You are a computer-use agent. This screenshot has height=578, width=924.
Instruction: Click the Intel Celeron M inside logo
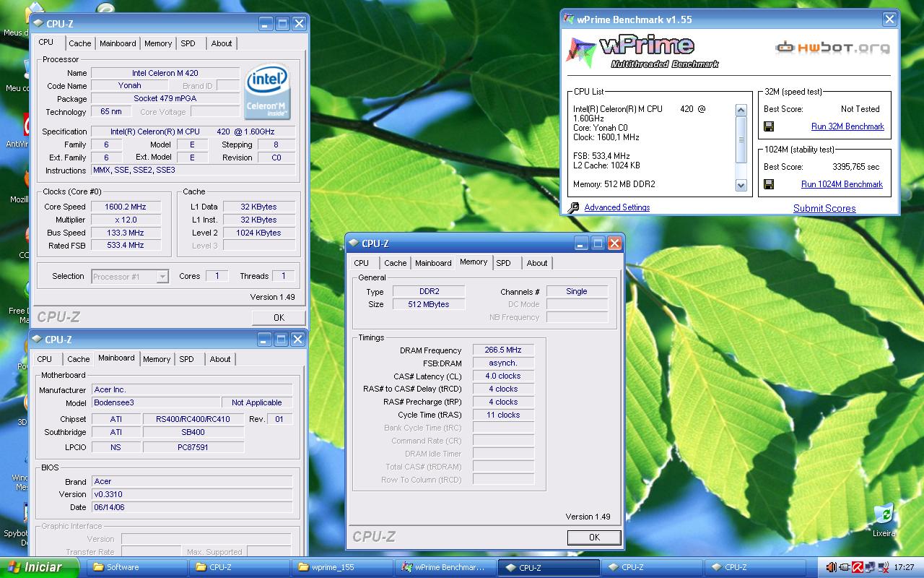point(268,91)
